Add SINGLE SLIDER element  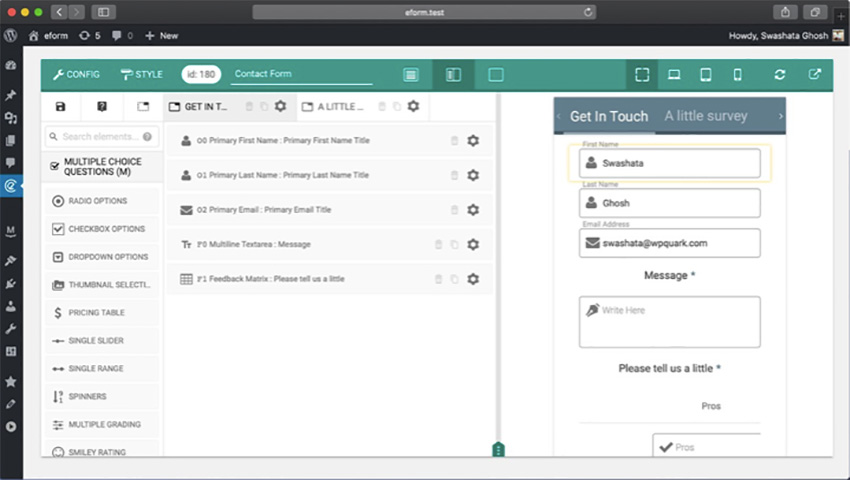pyautogui.click(x=102, y=341)
